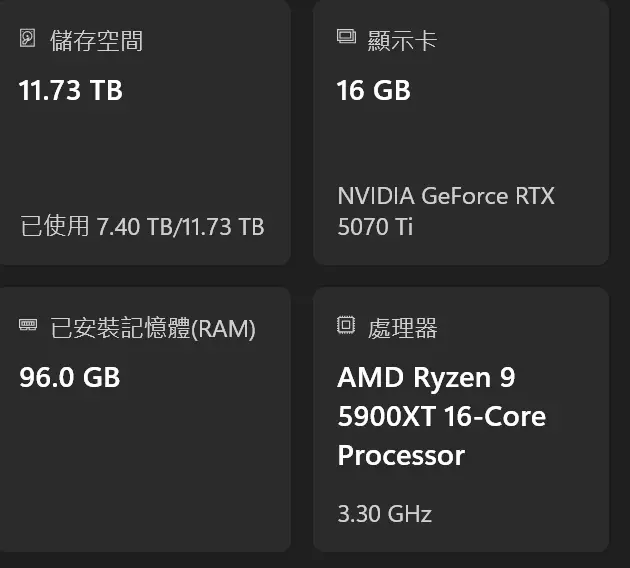Select the 16 GB graphics memory value
Image resolution: width=630 pixels, height=568 pixels.
[374, 90]
